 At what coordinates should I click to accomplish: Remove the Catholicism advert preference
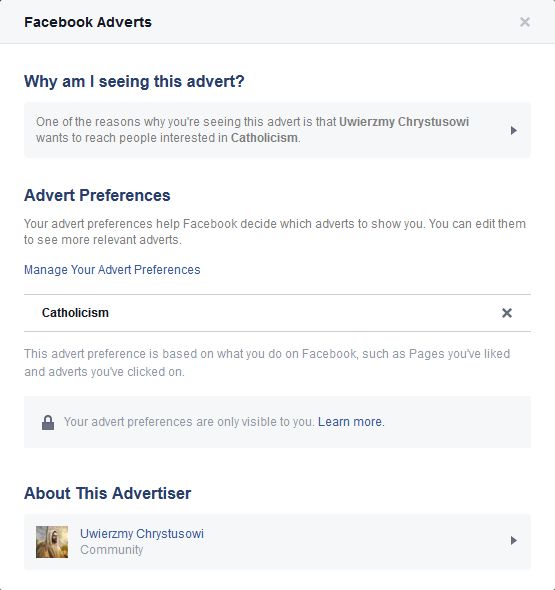click(x=507, y=313)
